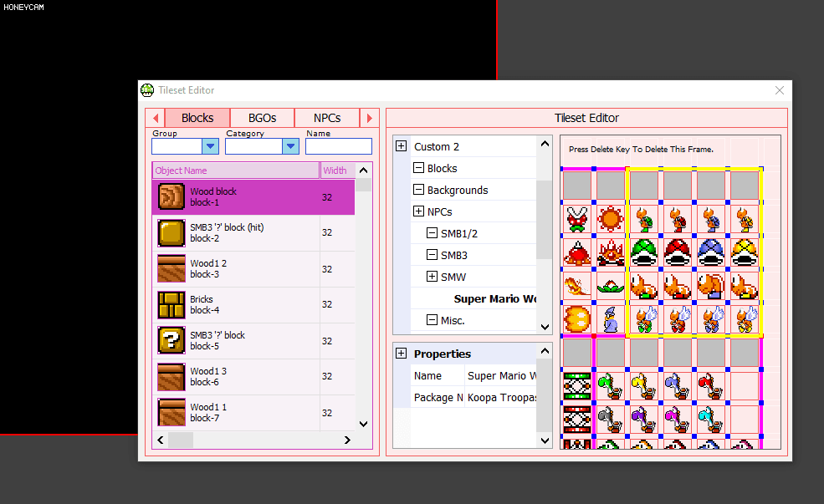
Task: Toggle the SMB1/2 tree node
Action: point(432,233)
